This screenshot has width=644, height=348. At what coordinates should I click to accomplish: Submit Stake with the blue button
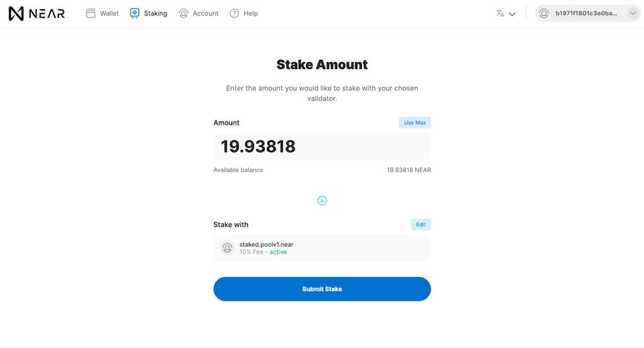tap(322, 289)
